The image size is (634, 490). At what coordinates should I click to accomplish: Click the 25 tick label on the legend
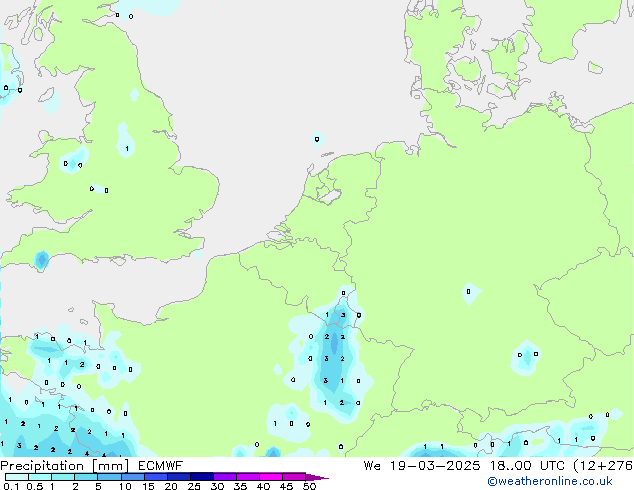click(194, 487)
